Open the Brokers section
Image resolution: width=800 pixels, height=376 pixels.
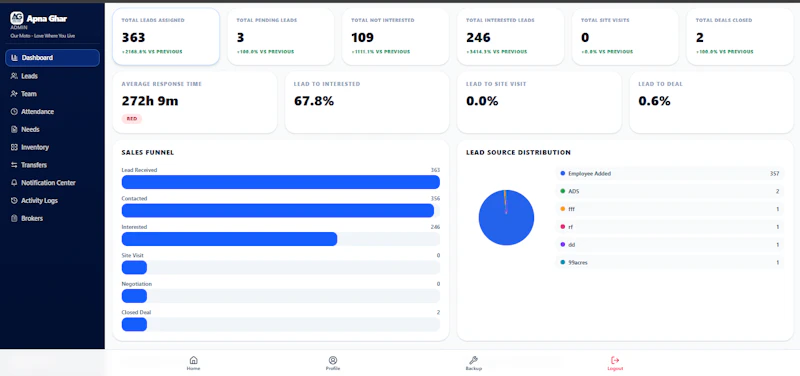(52, 218)
